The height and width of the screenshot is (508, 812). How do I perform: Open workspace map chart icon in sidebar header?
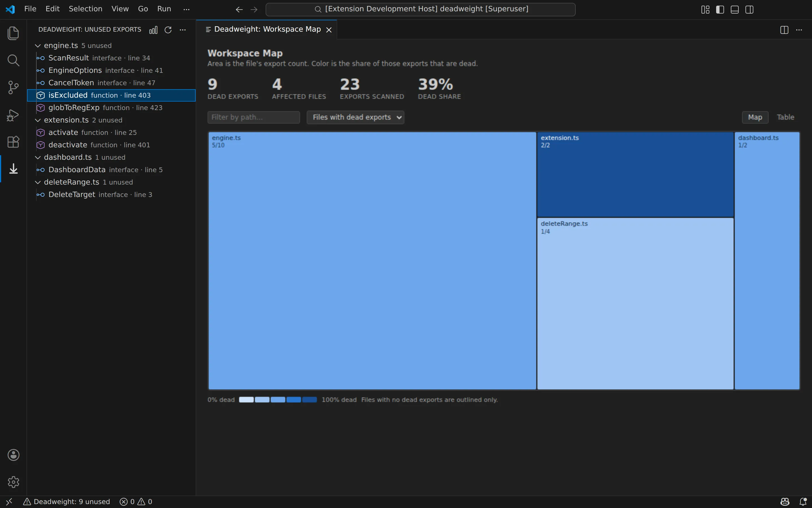coord(153,30)
